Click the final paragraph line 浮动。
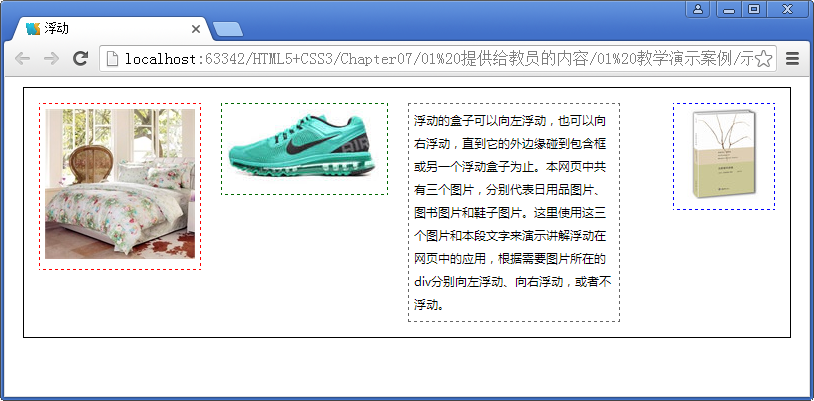Screen dimensions: 814x401 [429, 304]
